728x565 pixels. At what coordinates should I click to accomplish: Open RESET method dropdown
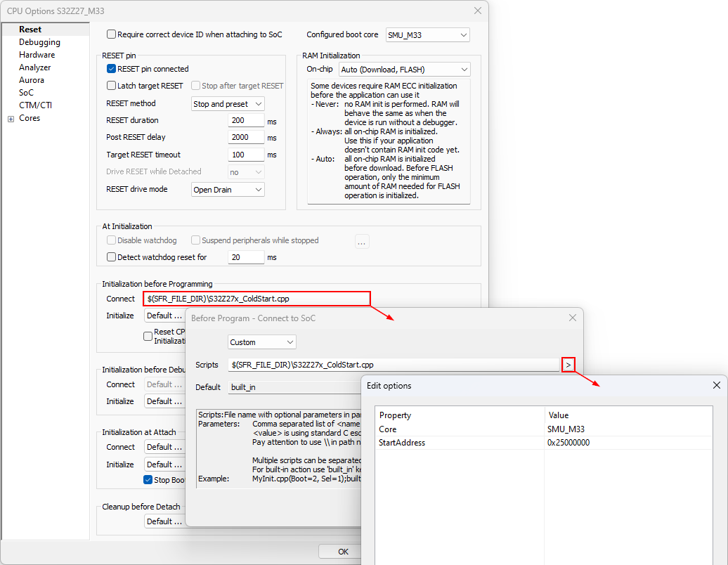(228, 104)
